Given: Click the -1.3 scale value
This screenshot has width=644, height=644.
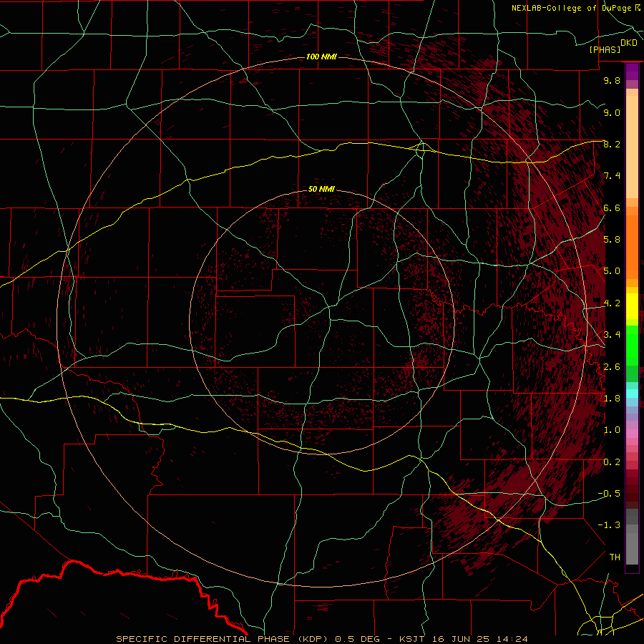Looking at the screenshot, I should point(609,525).
